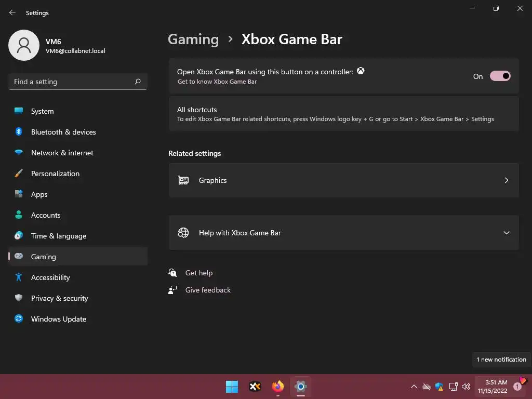Expand Help with Xbox Game Bar chevron

point(506,233)
